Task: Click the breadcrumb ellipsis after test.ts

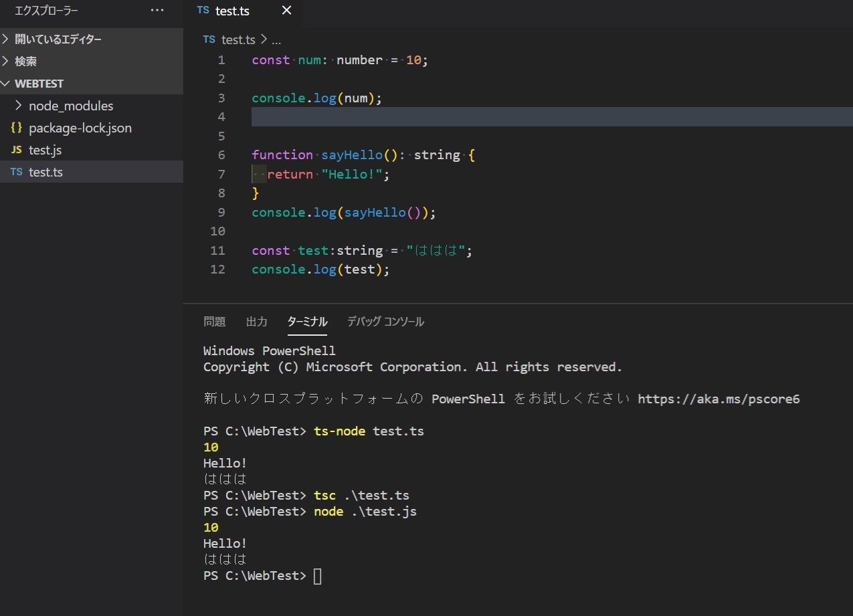Action: pyautogui.click(x=276, y=40)
